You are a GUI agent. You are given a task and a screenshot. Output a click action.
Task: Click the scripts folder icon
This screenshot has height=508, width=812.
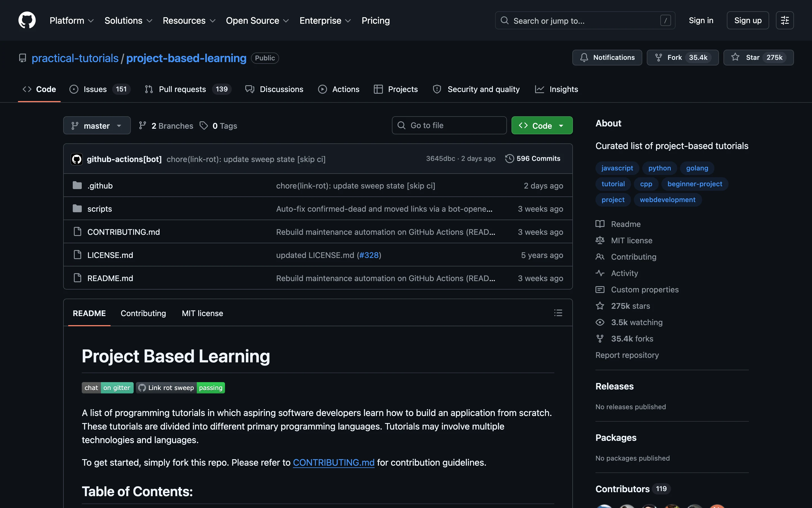pos(77,208)
